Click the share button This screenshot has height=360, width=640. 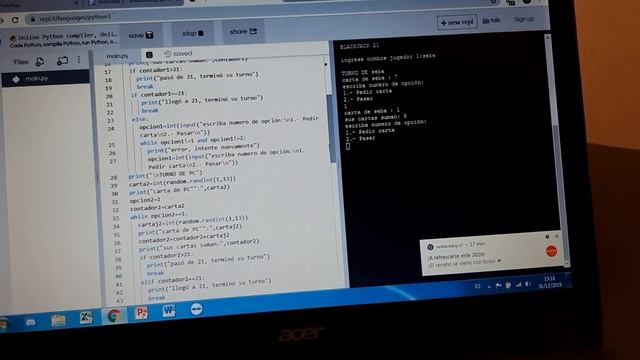coord(243,31)
